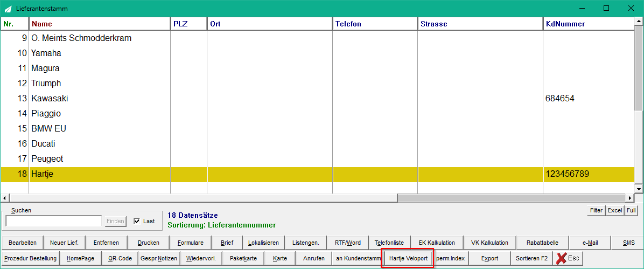Click the QR-Code button

pyautogui.click(x=120, y=259)
